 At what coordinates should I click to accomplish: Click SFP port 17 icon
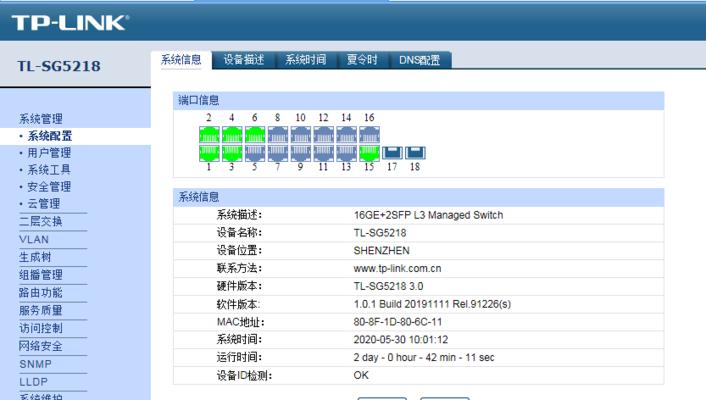392,153
